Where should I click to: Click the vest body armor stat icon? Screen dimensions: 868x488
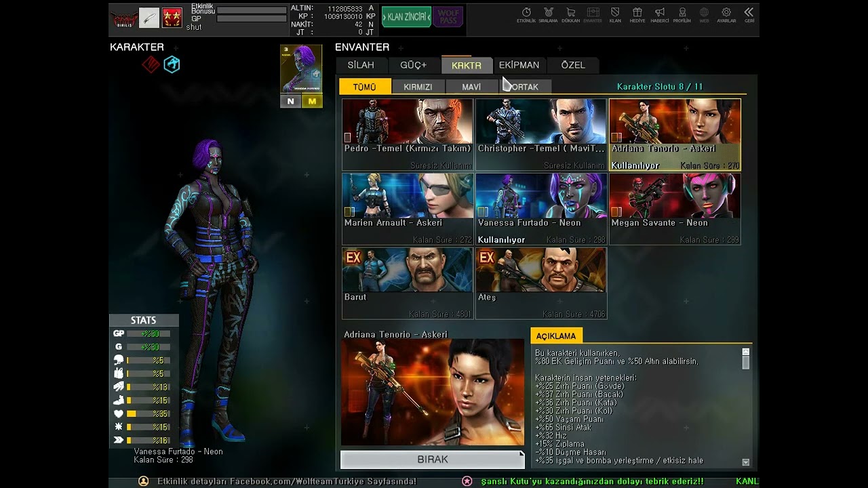coord(119,373)
